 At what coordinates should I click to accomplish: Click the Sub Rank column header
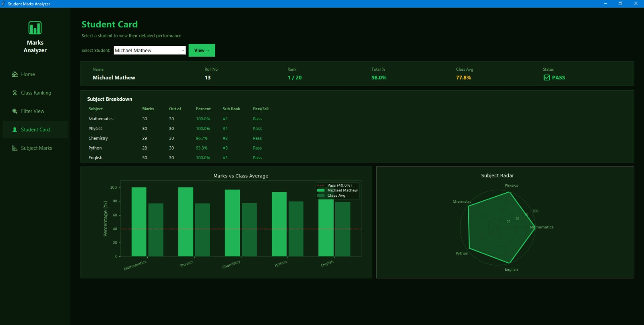click(x=231, y=109)
